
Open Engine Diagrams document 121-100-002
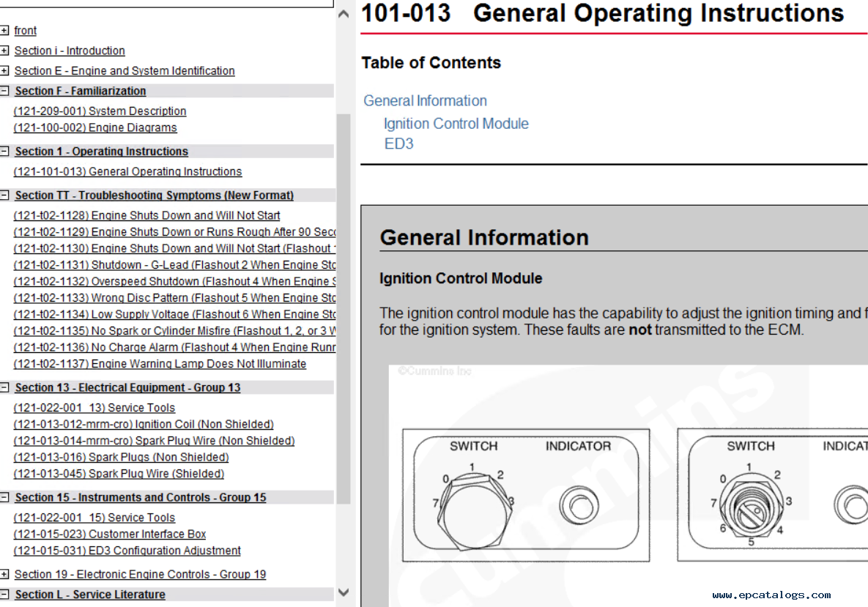pyautogui.click(x=95, y=128)
